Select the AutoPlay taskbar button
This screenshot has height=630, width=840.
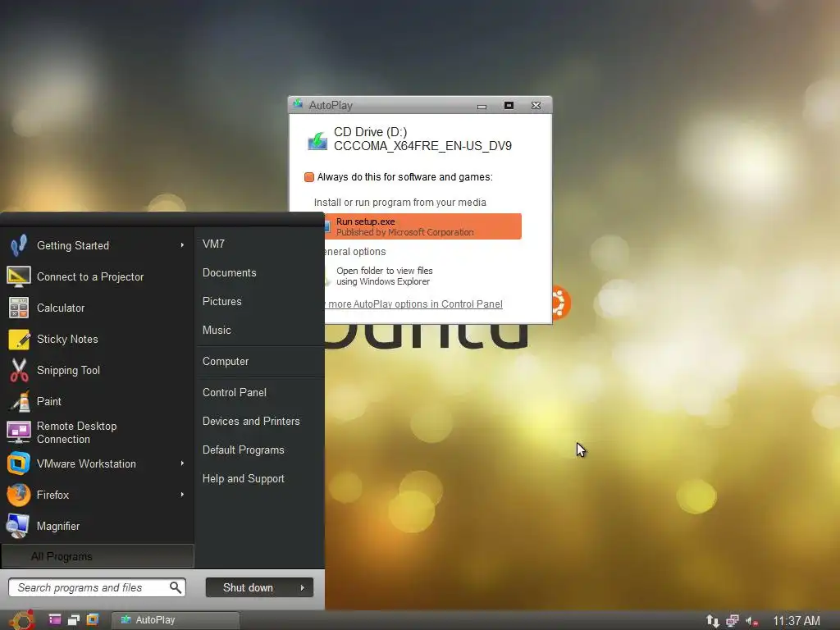pos(176,620)
